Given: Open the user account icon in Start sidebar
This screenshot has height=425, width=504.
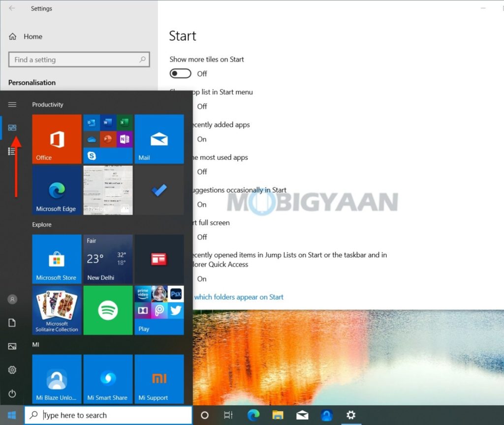Looking at the screenshot, I should click(12, 299).
